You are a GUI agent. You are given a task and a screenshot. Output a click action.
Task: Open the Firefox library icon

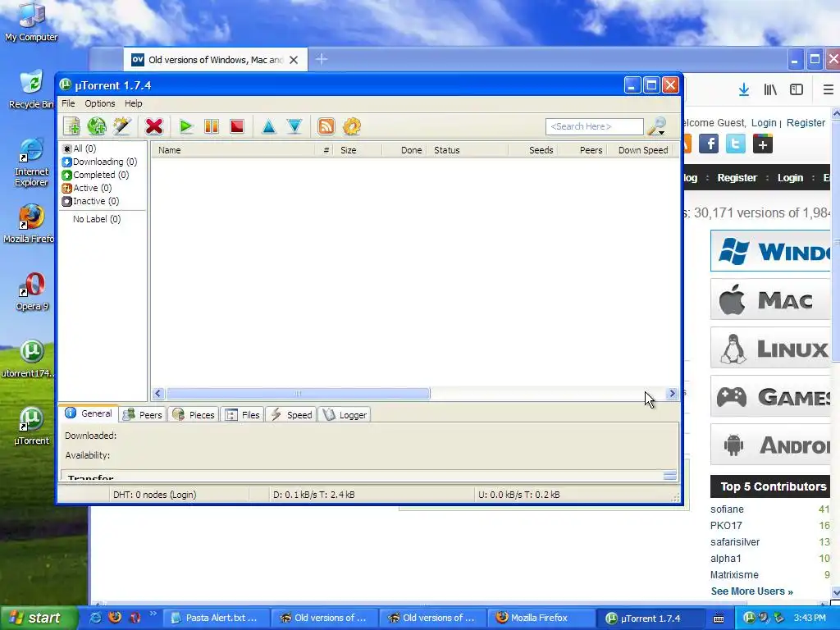point(770,89)
